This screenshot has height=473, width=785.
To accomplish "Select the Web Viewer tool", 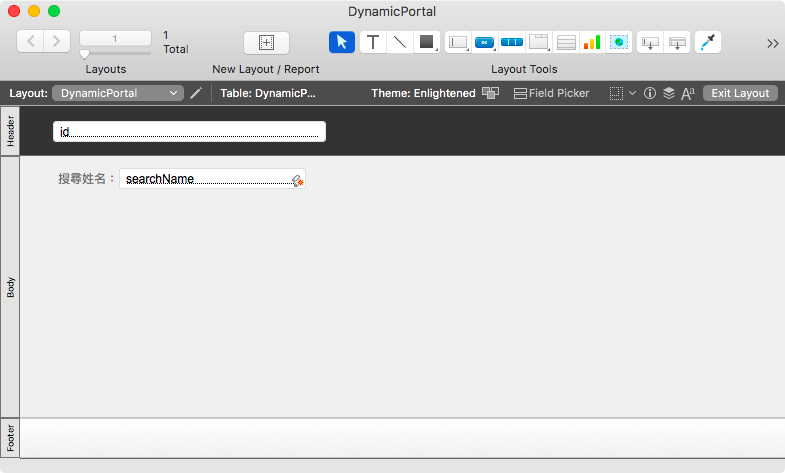I will pos(619,42).
